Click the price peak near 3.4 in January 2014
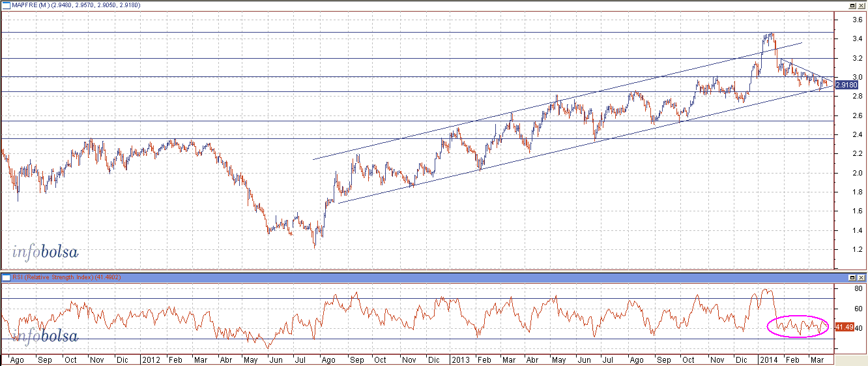The height and width of the screenshot is (366, 868). click(770, 35)
